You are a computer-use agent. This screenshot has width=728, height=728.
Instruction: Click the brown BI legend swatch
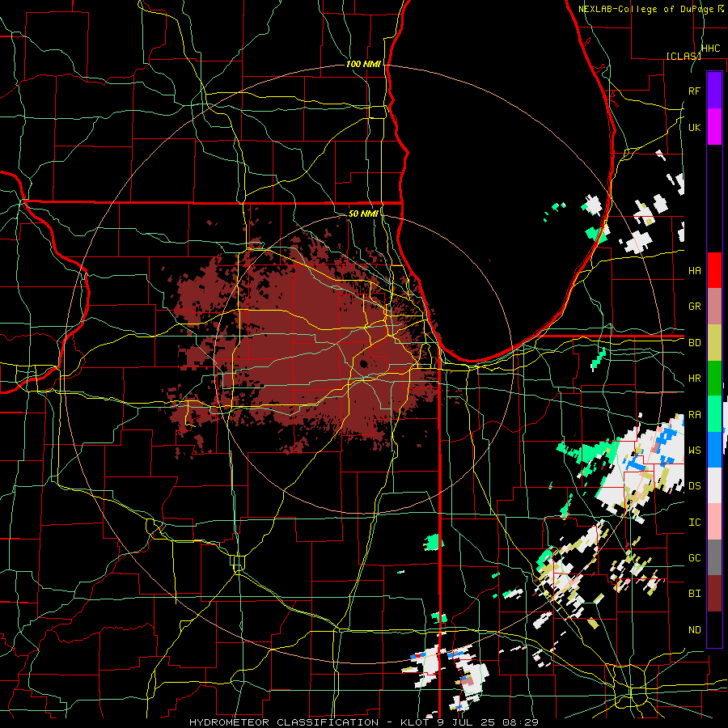(x=714, y=594)
